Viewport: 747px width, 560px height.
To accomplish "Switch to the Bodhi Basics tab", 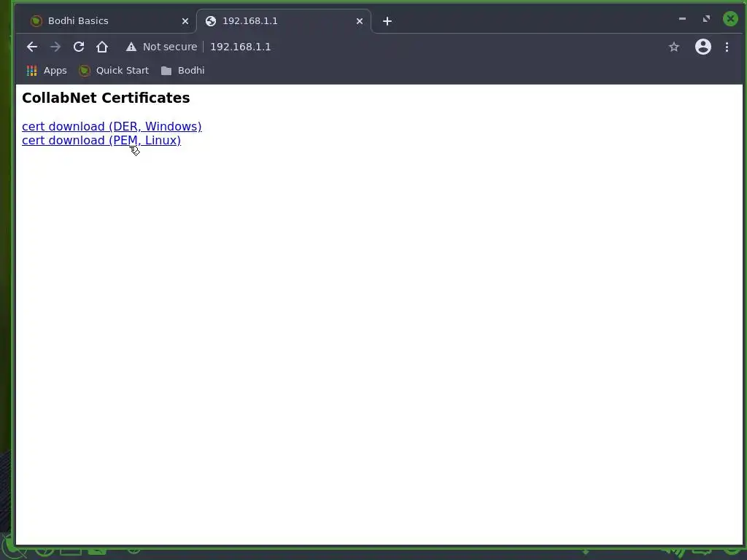I will click(x=106, y=21).
